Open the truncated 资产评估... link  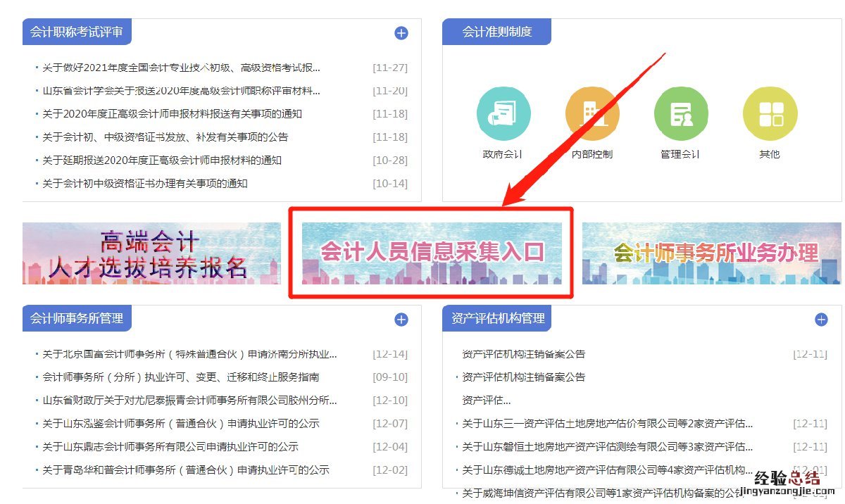point(486,401)
